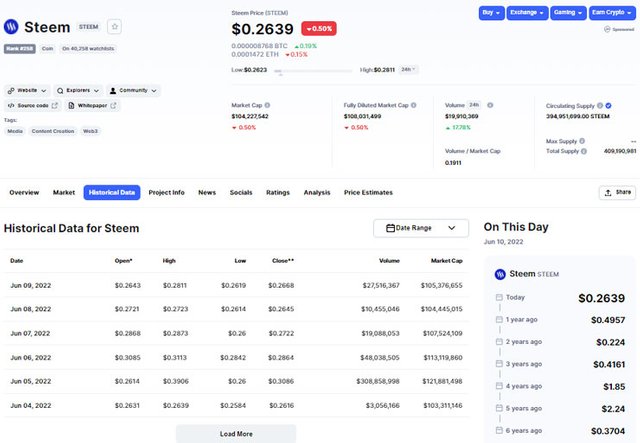Click the red -0.50% price change badge

tap(319, 29)
